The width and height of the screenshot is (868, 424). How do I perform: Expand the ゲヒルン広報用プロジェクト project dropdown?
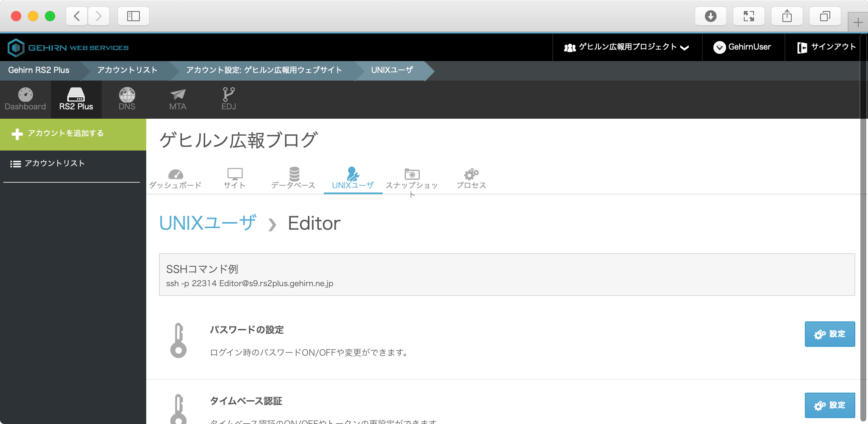626,47
